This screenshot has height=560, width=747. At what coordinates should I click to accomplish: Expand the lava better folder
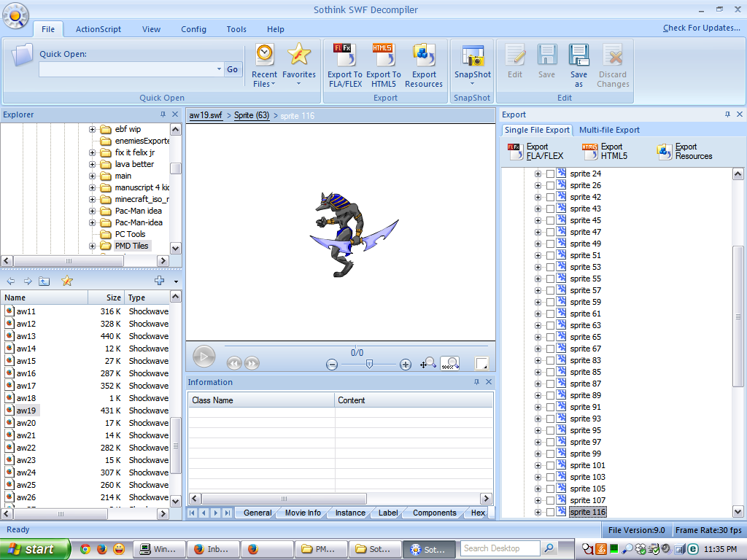tap(92, 164)
